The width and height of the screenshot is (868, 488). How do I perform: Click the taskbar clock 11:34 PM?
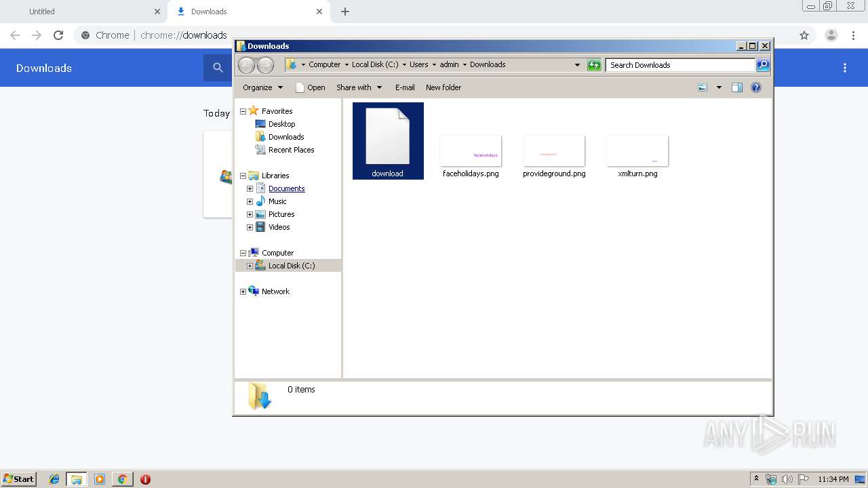[x=833, y=479]
